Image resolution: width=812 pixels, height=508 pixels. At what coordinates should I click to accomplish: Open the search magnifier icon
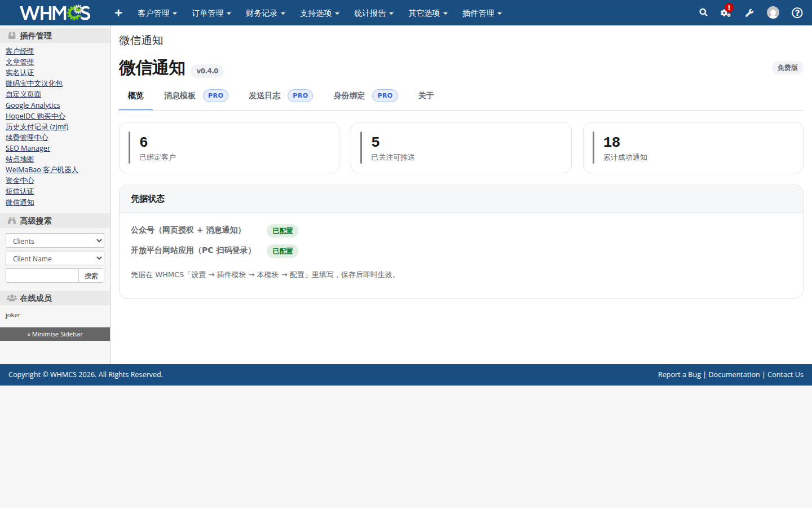(703, 12)
